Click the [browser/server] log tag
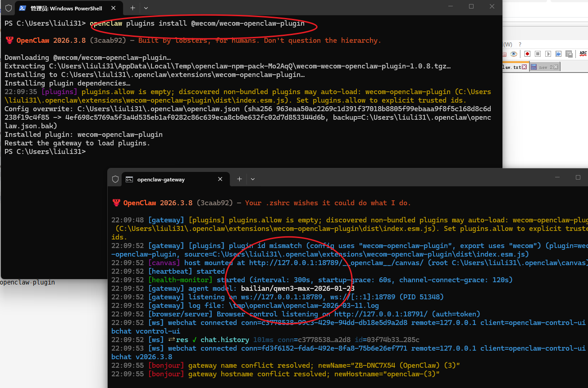The width and height of the screenshot is (588, 388). [x=180, y=314]
